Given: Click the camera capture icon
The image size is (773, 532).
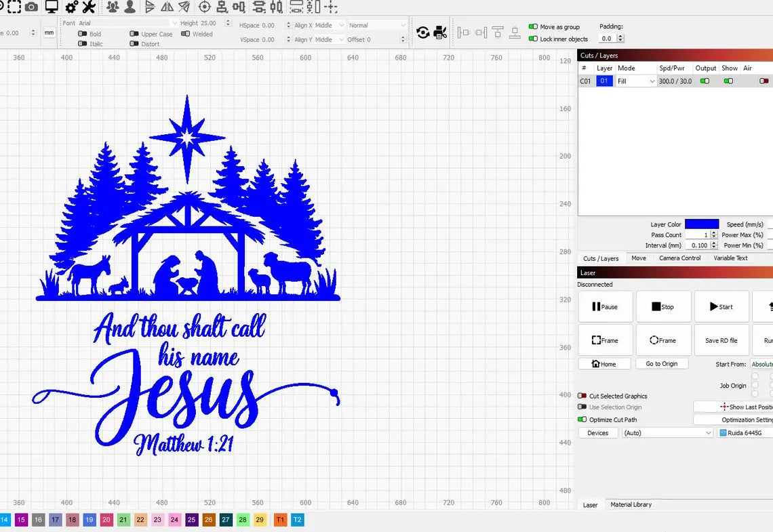Looking at the screenshot, I should 31,7.
